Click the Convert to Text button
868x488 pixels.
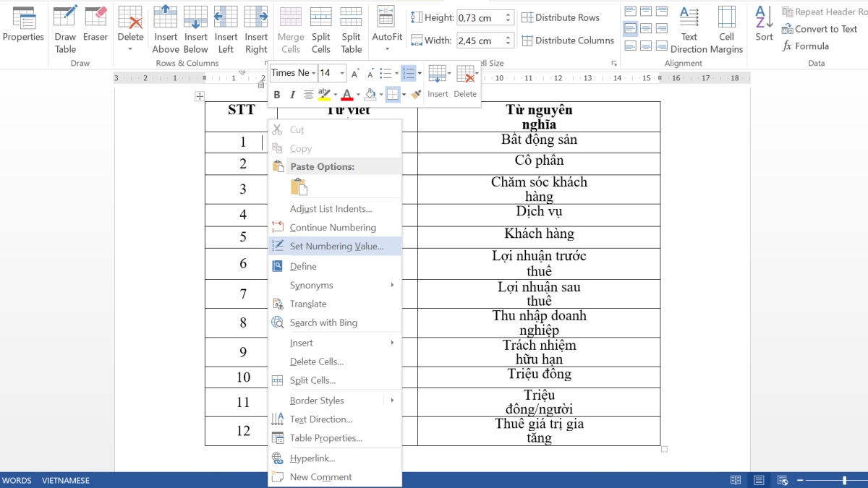pyautogui.click(x=820, y=29)
